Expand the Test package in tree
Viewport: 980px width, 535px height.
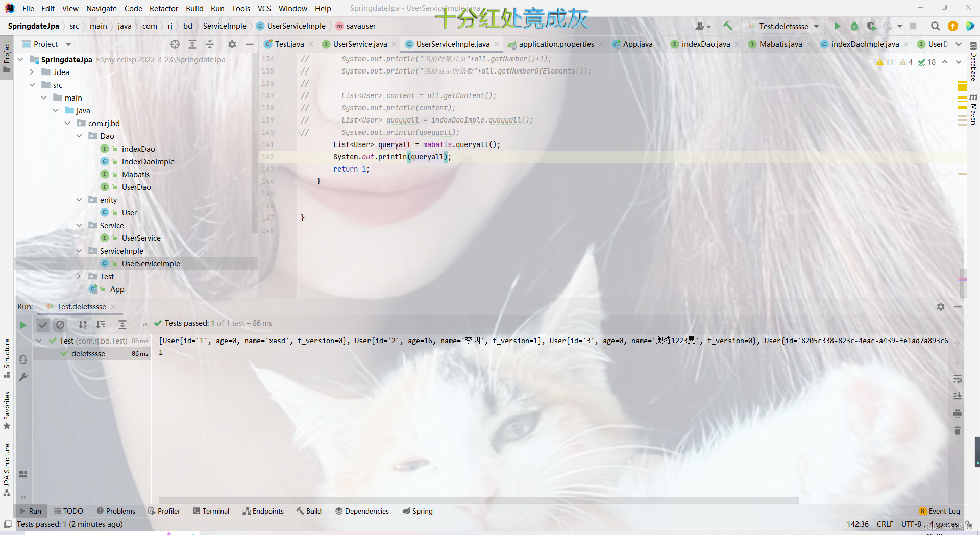point(79,276)
